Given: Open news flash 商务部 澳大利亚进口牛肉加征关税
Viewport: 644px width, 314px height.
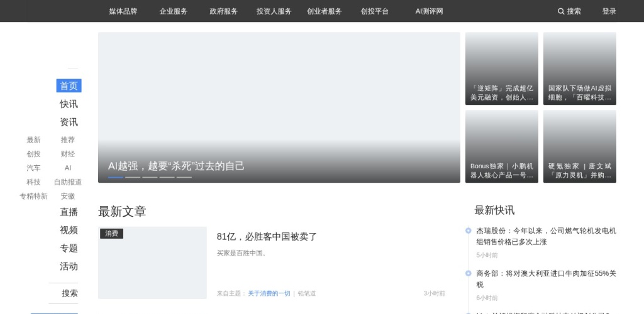Looking at the screenshot, I should point(547,279).
